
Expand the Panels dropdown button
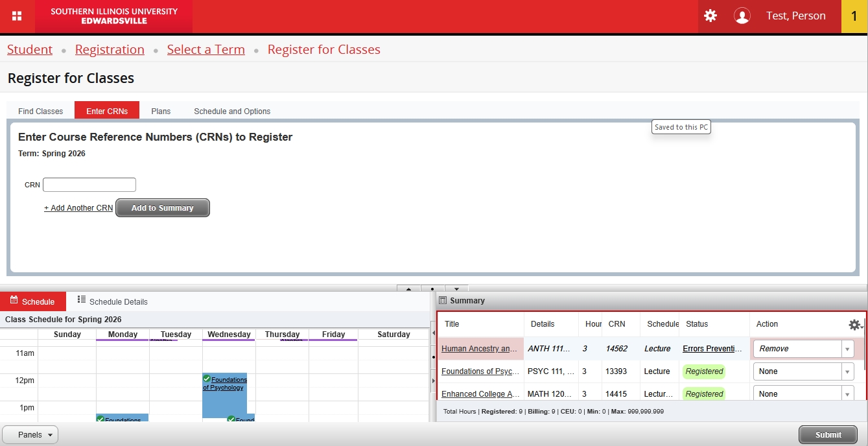pyautogui.click(x=30, y=435)
